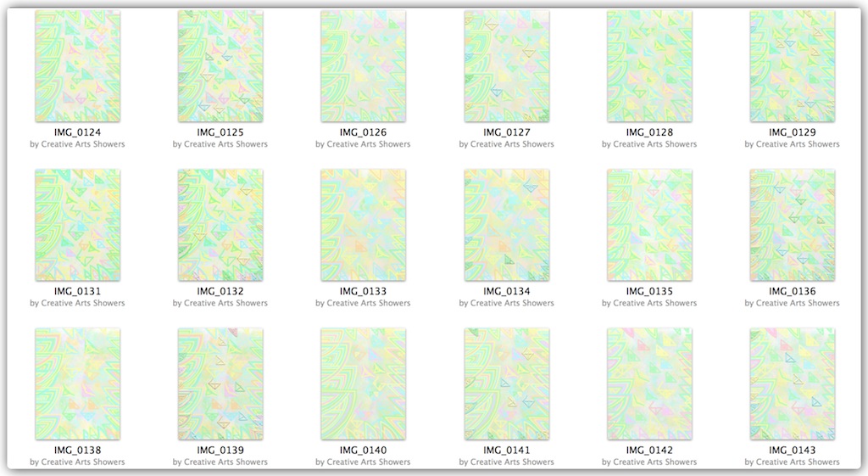This screenshot has height=476, width=868.
Task: Click the author caption under IMG_0131
Action: [x=77, y=303]
